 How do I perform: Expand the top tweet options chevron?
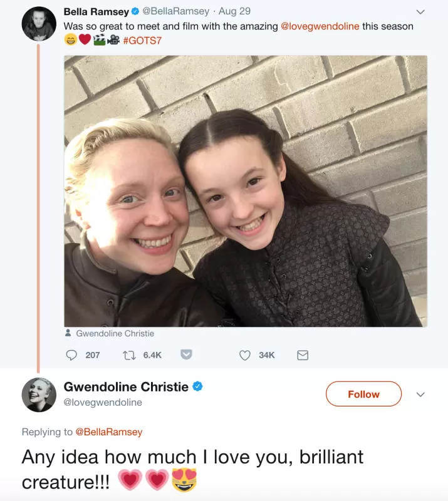pos(420,12)
